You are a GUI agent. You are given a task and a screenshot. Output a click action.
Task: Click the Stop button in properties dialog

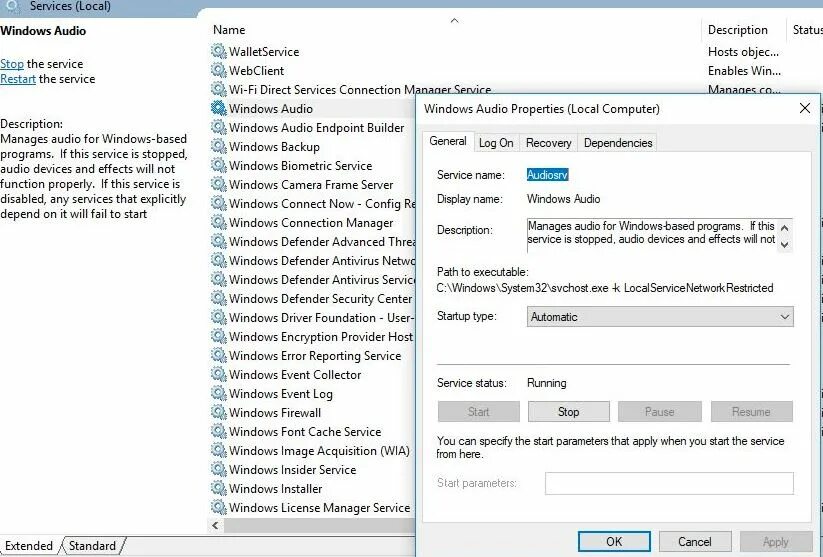(568, 412)
